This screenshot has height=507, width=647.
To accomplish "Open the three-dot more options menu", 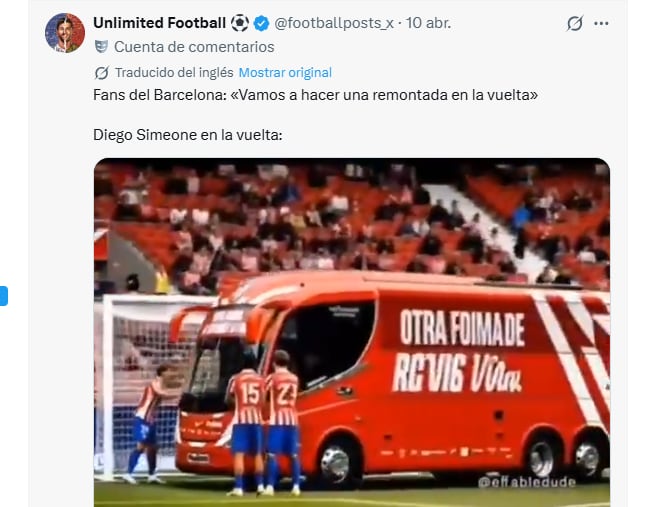I will click(x=601, y=24).
